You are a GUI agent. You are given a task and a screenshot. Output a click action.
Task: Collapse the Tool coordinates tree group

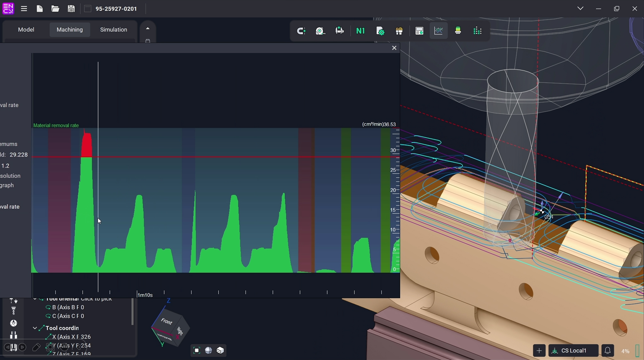pyautogui.click(x=35, y=328)
